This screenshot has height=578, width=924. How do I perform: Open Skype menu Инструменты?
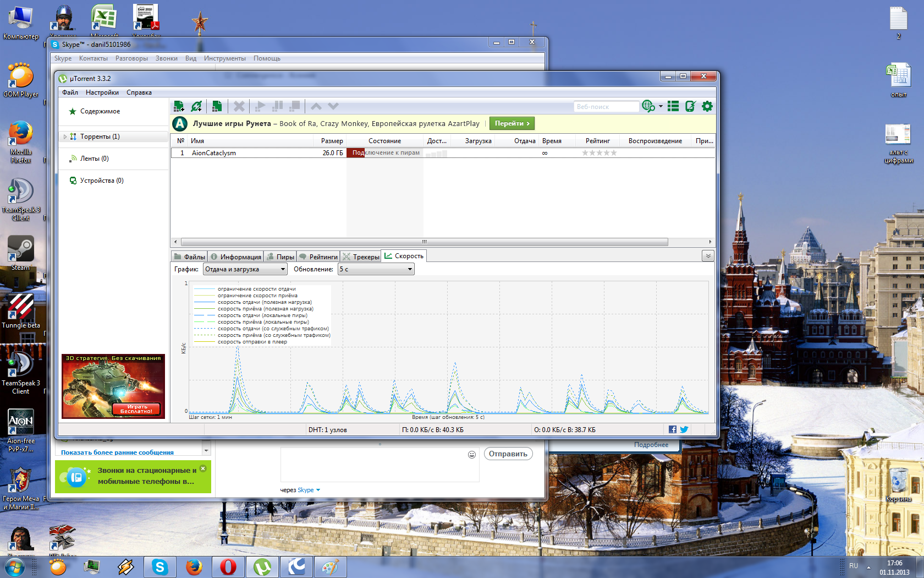click(x=225, y=58)
